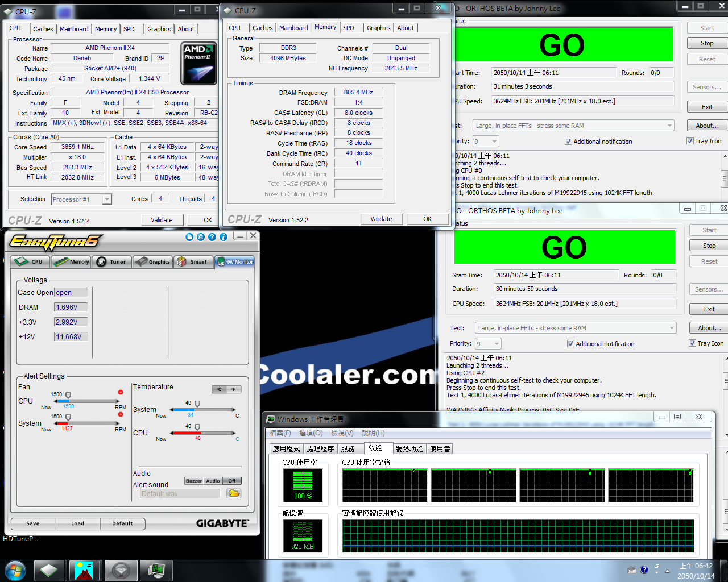Set alert sound mode to Audio
Viewport: 728px width, 582px height.
pyautogui.click(x=213, y=481)
